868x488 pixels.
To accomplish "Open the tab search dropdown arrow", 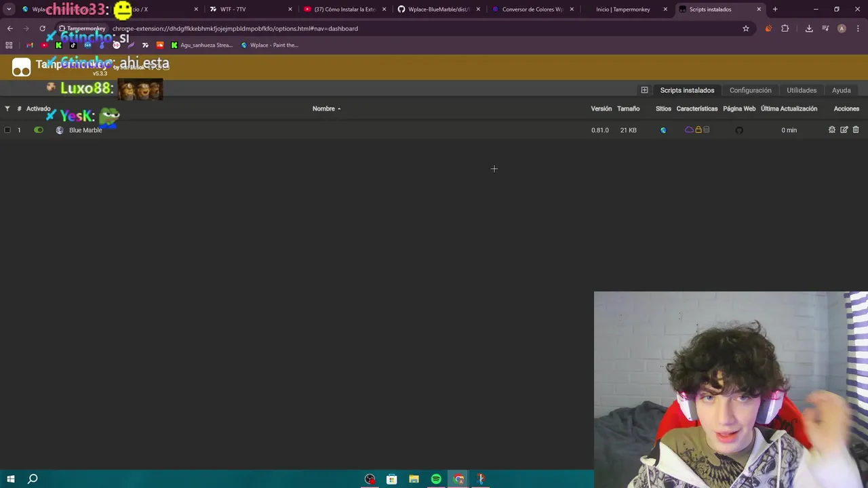I will coord(9,9).
